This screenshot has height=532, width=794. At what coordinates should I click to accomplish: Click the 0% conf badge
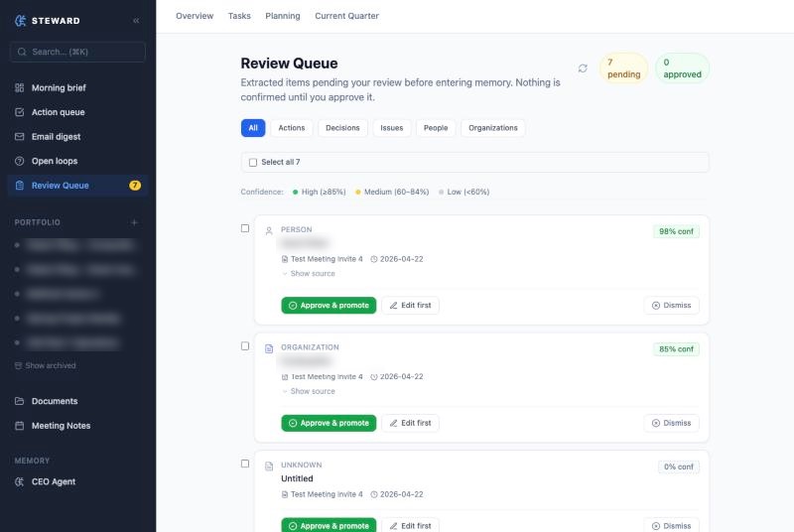click(x=679, y=466)
